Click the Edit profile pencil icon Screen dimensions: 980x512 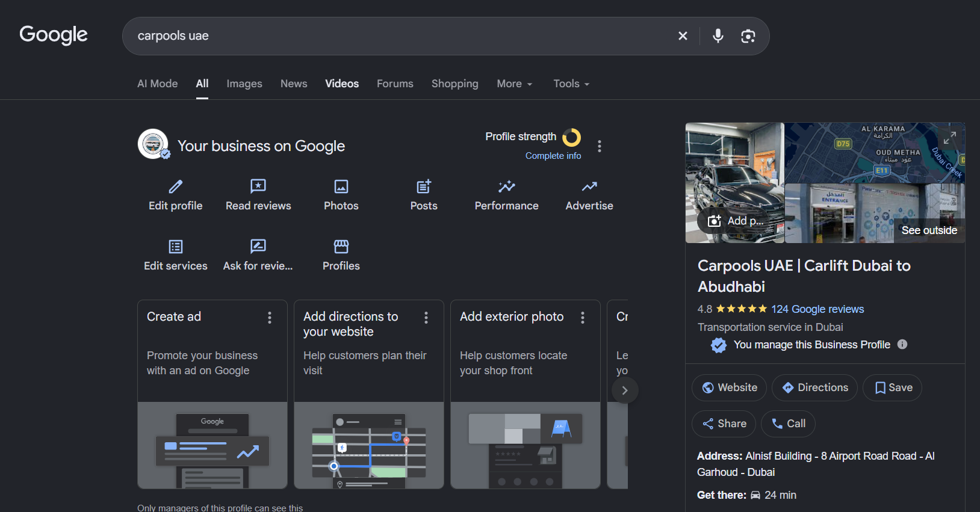click(176, 187)
